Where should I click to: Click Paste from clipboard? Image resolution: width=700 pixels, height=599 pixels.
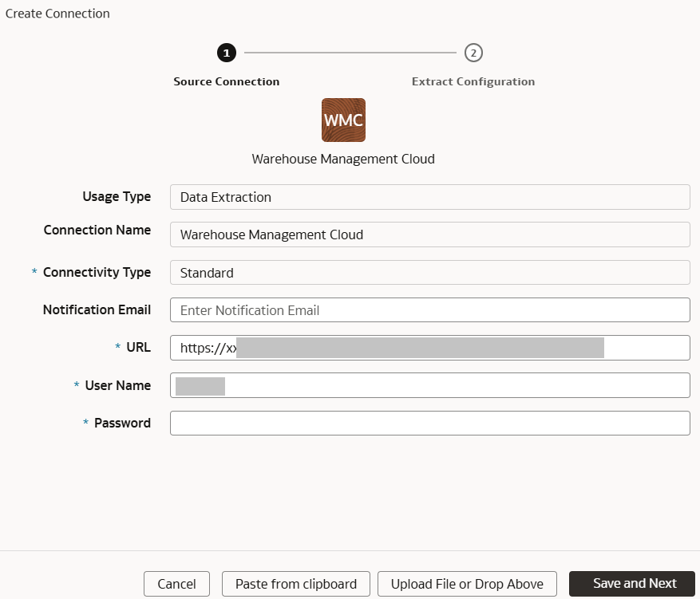[x=295, y=583]
